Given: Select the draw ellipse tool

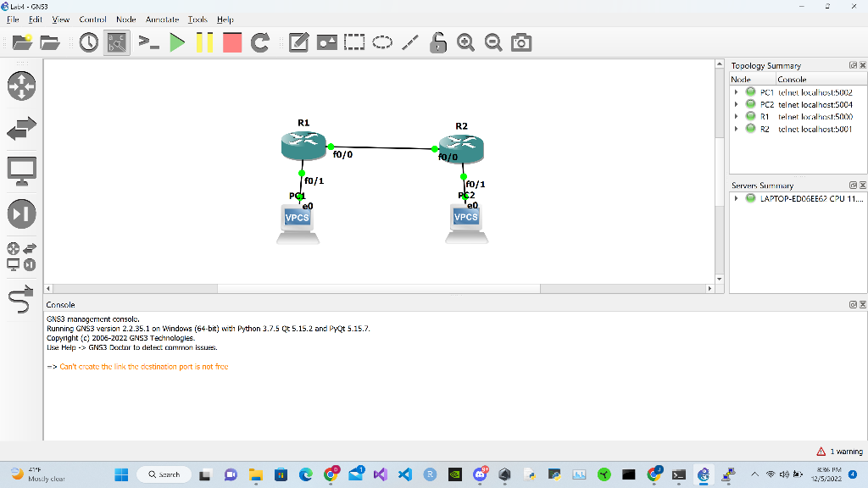Looking at the screenshot, I should (x=381, y=42).
